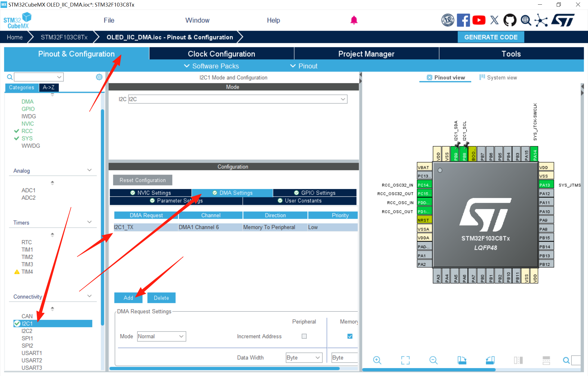Open the DMA Mode dropdown showing Normal
Viewport: 588px width, 376px height.
click(x=161, y=336)
